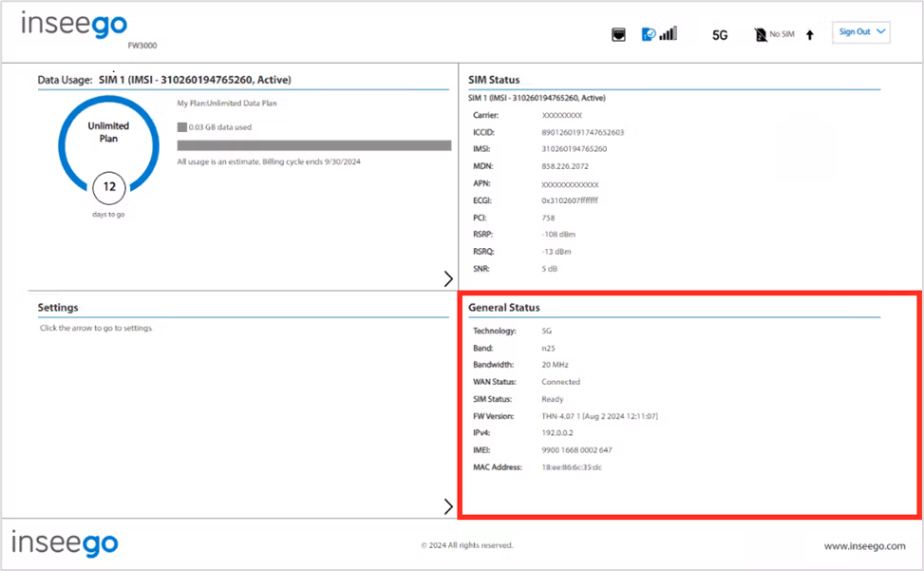Click the MAC Address label

(x=498, y=467)
